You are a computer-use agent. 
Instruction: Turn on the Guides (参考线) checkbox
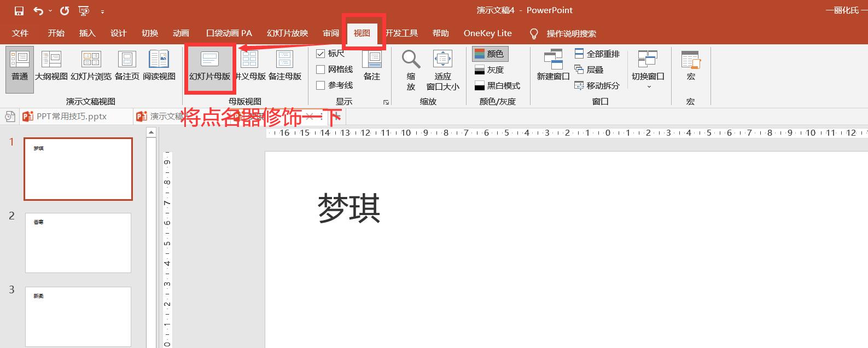coord(321,85)
